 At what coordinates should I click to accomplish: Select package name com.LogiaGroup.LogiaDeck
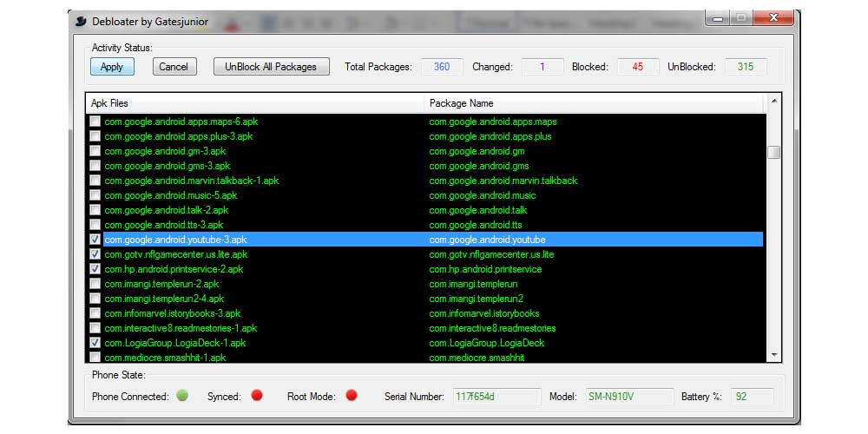(x=487, y=343)
